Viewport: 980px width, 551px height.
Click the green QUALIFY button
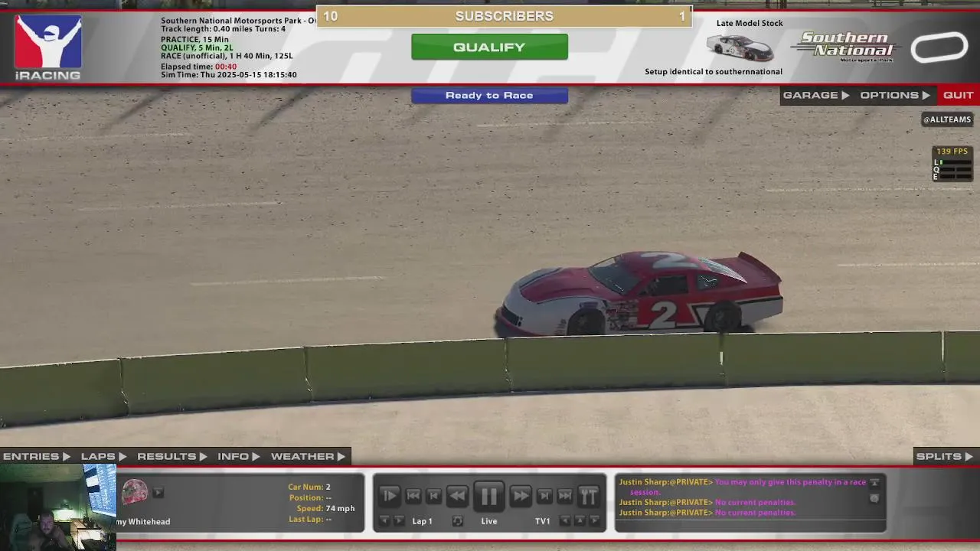tap(489, 47)
